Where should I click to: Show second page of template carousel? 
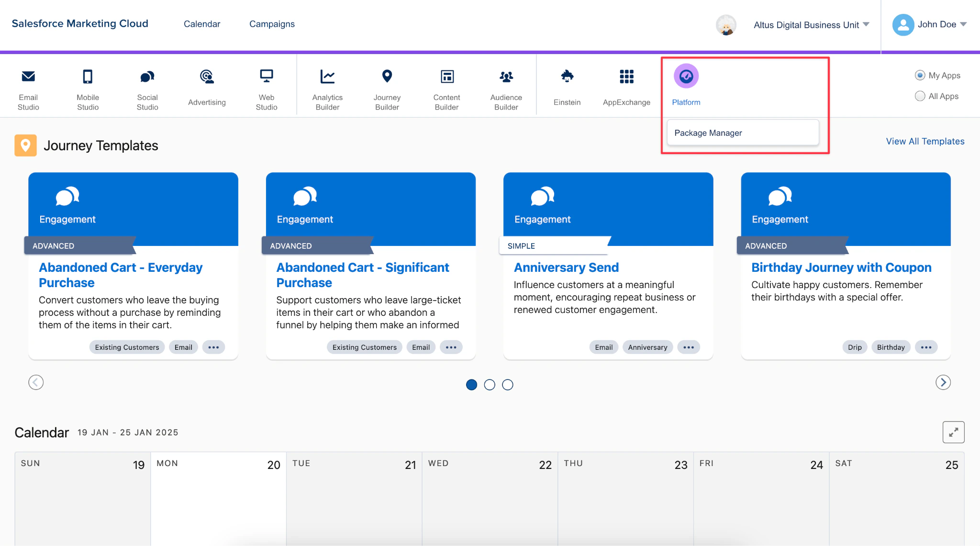tap(490, 385)
